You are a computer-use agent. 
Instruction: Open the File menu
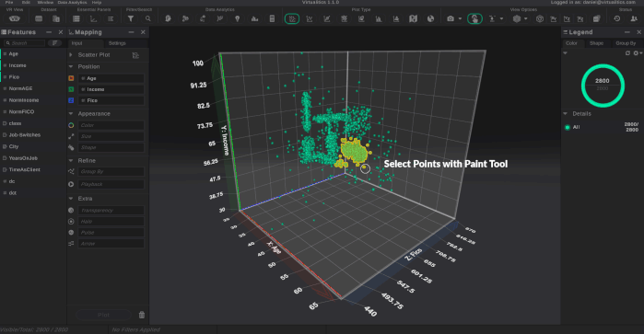coord(9,3)
